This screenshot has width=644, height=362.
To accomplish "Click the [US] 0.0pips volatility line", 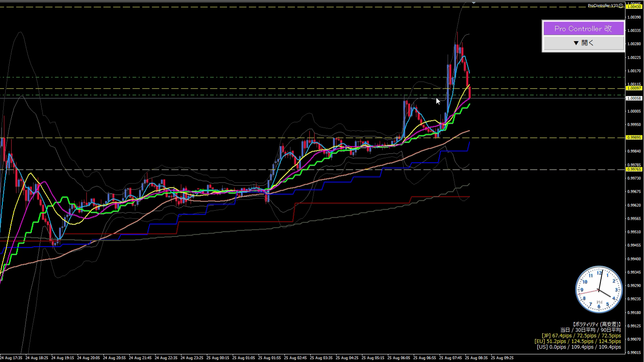I will [579, 347].
